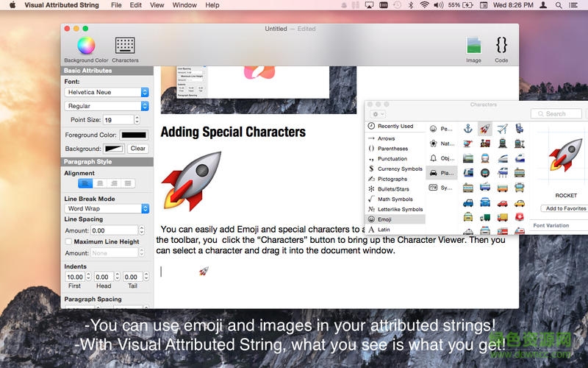Open the Characters viewer from toolbar
This screenshot has width=588, height=368.
tap(125, 45)
